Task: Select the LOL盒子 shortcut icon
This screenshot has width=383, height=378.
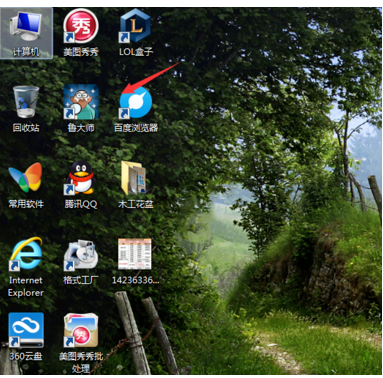Action: pos(135,26)
